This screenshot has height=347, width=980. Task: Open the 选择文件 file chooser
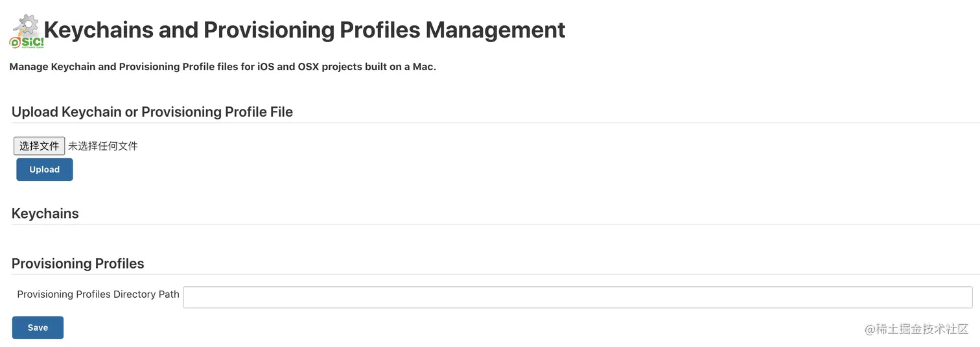40,146
